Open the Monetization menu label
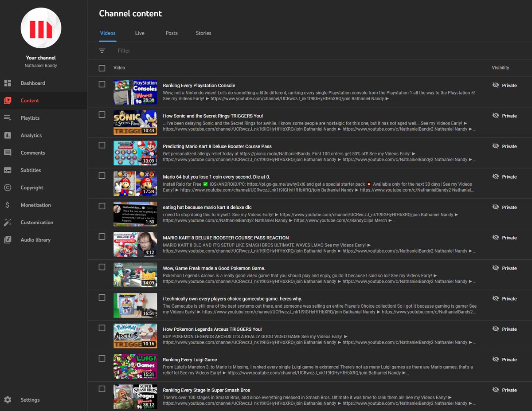532x411 pixels. (x=35, y=205)
